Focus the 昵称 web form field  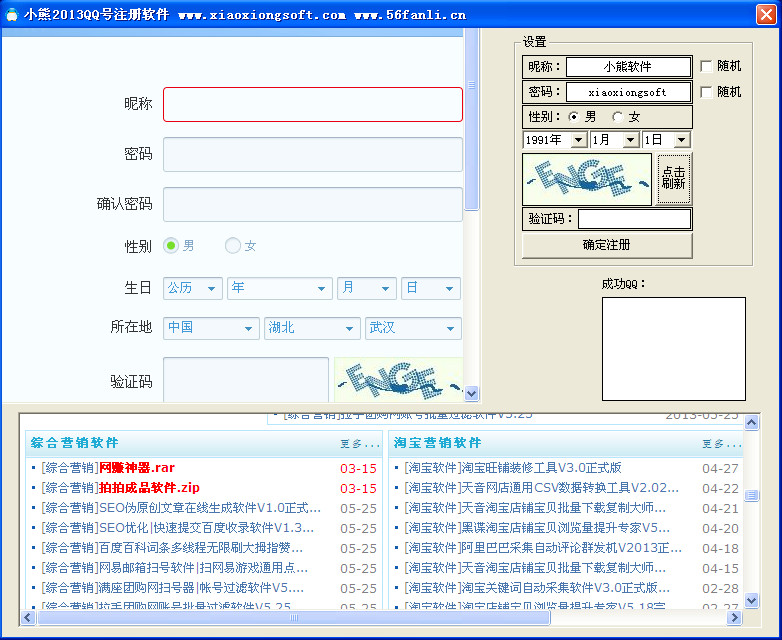(x=313, y=104)
